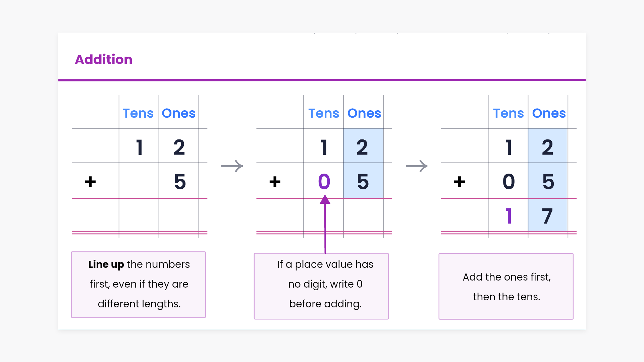This screenshot has height=362, width=644.
Task: Click the "Ones" header in the third table
Action: click(x=549, y=113)
